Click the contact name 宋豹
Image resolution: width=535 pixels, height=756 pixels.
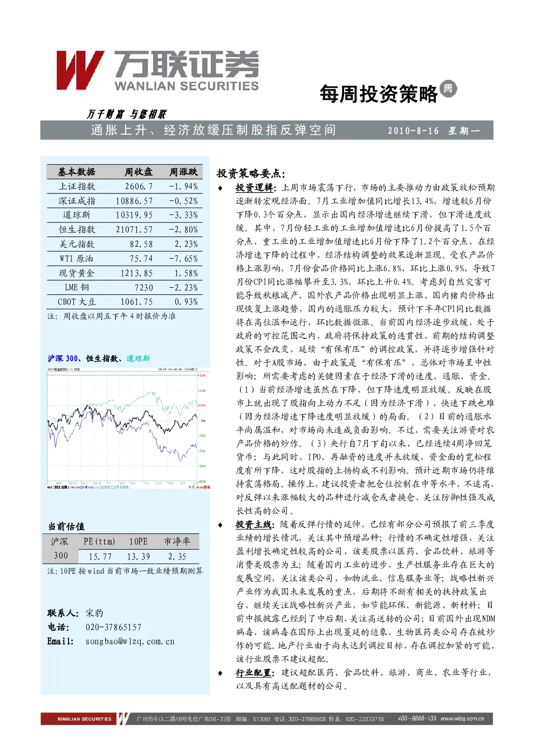click(x=94, y=613)
